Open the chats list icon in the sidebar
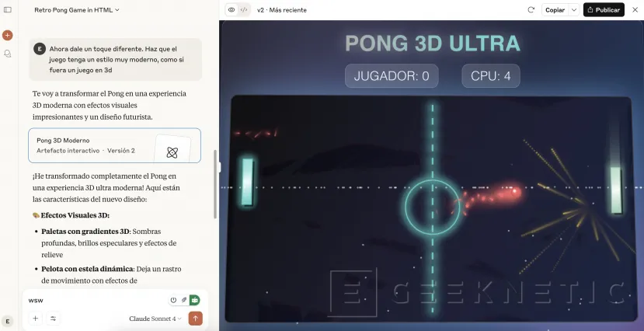The height and width of the screenshot is (331, 644). tap(8, 54)
